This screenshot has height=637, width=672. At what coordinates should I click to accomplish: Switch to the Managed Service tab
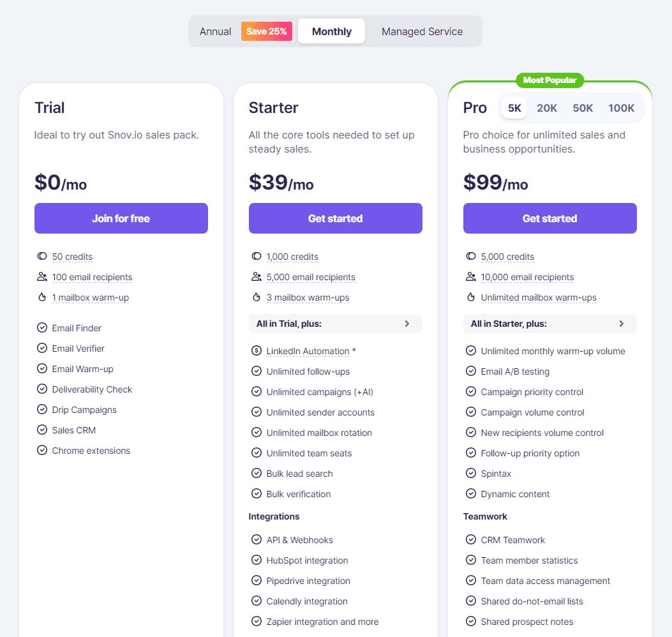[x=422, y=31]
